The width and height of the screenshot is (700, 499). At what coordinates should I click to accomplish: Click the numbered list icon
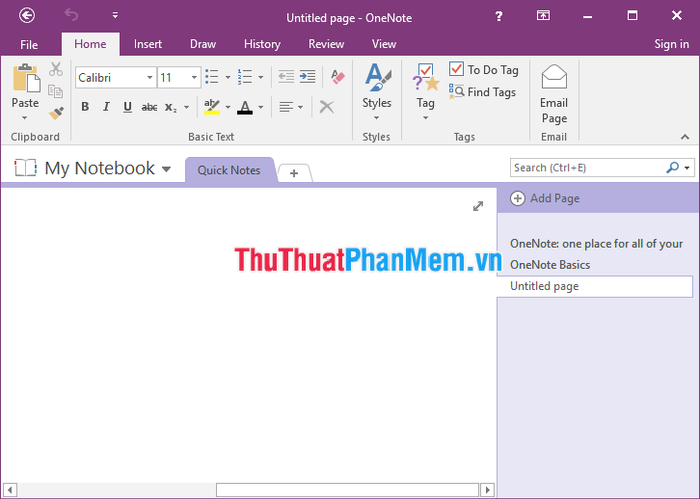(x=245, y=77)
